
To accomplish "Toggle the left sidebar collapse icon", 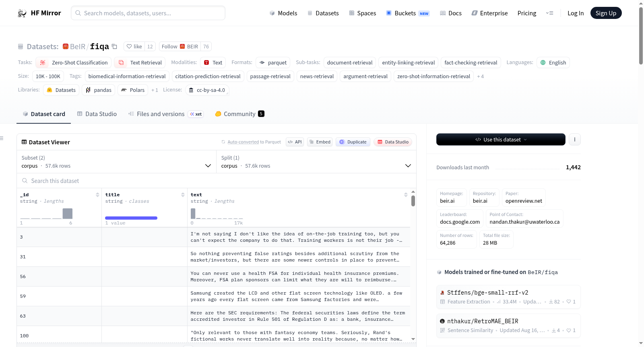I will pyautogui.click(x=2, y=138).
